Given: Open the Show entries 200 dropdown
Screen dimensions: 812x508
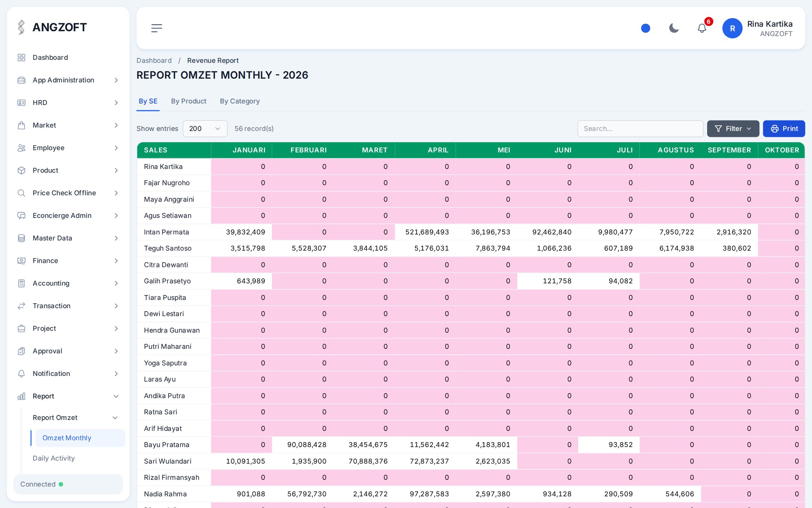Looking at the screenshot, I should click(x=205, y=129).
